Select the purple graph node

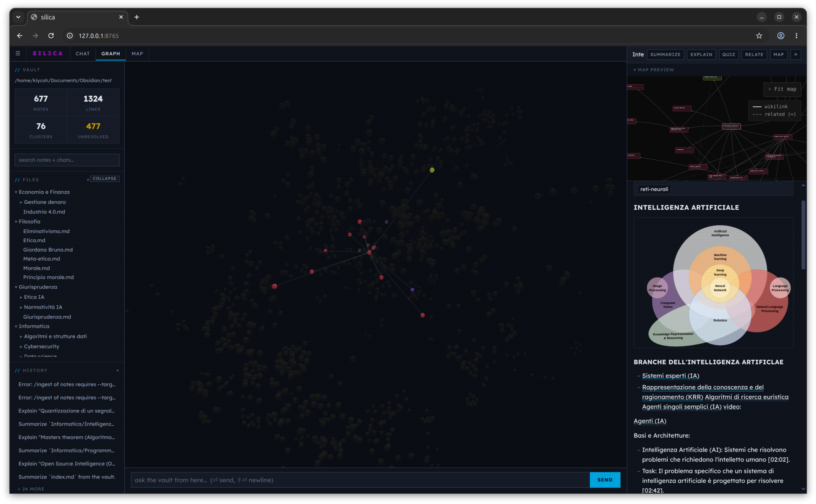(412, 290)
